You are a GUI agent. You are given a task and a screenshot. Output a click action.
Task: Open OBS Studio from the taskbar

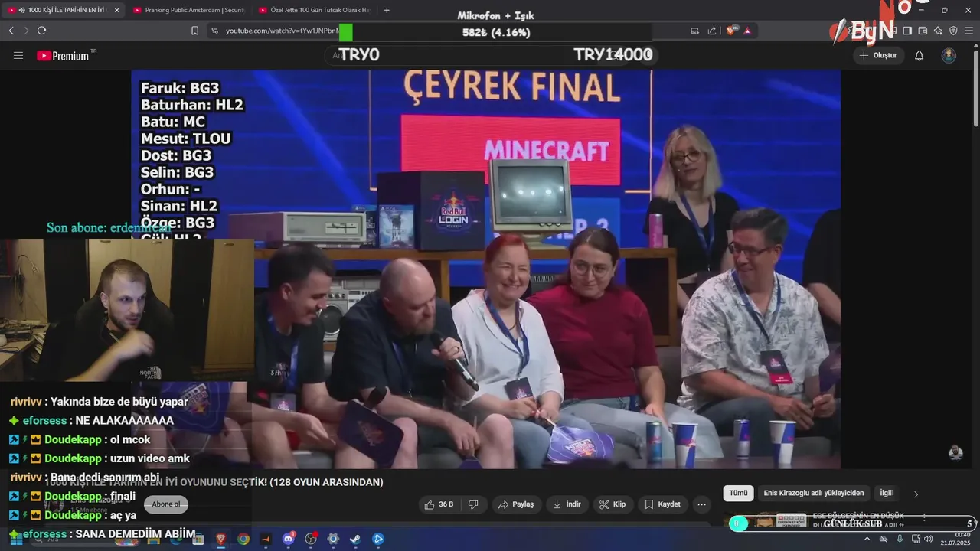pyautogui.click(x=311, y=539)
